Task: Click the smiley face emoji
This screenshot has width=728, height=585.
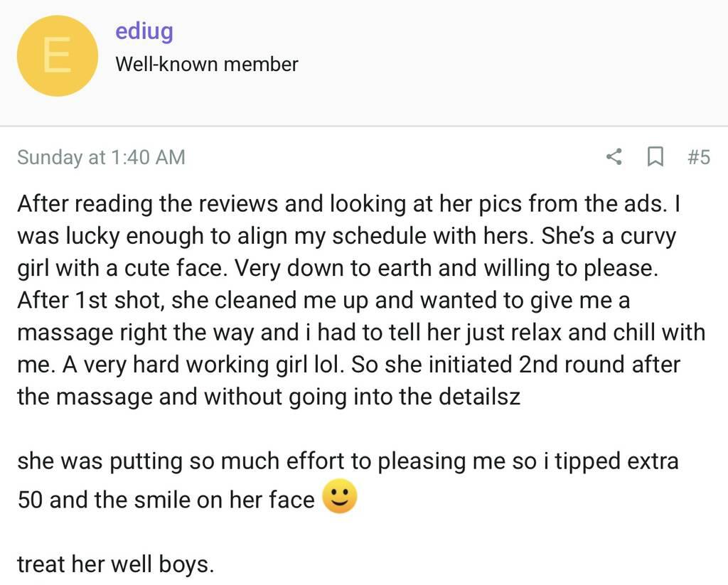Action: pyautogui.click(x=339, y=497)
